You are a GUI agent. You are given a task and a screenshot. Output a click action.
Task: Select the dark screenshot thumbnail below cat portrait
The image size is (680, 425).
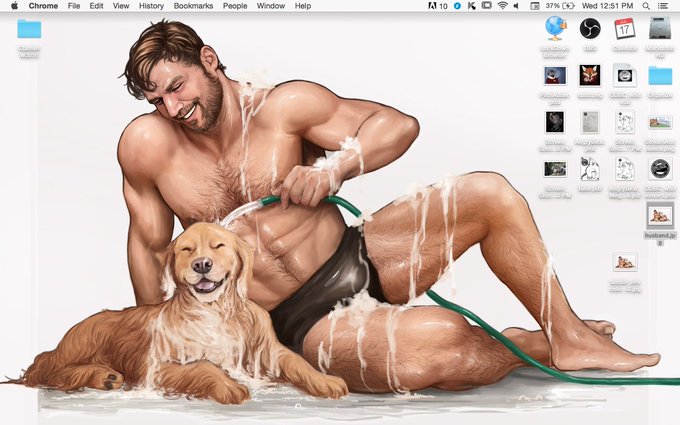pos(555,122)
